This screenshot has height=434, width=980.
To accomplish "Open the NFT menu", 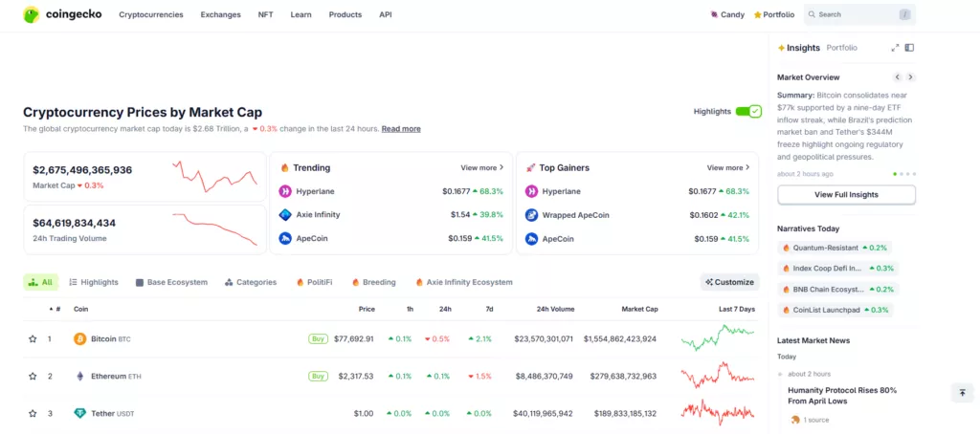I will [266, 14].
